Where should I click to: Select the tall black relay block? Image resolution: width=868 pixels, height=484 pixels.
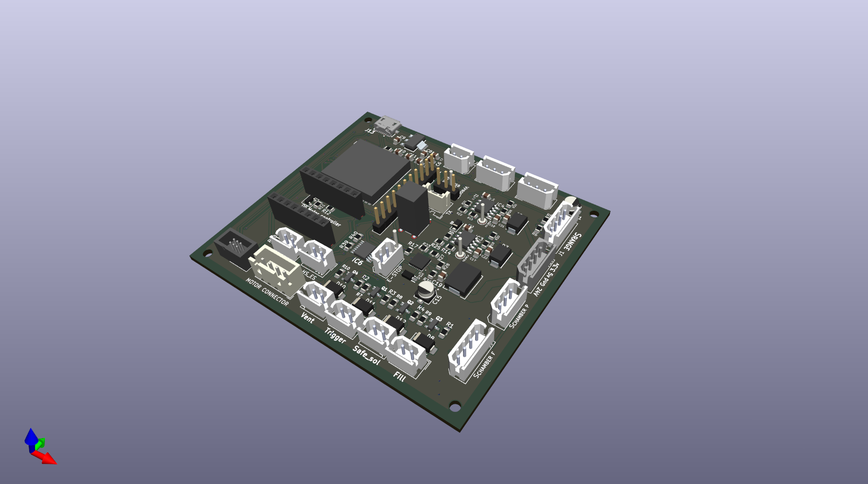[x=413, y=210]
